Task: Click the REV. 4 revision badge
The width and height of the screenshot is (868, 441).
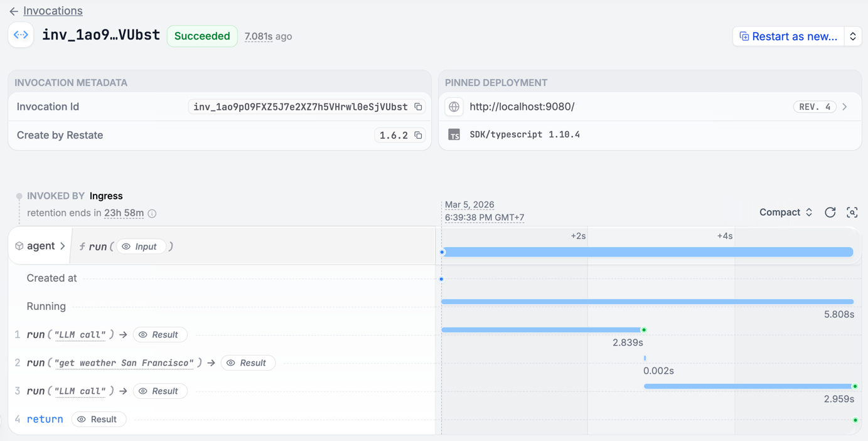Action: click(815, 107)
